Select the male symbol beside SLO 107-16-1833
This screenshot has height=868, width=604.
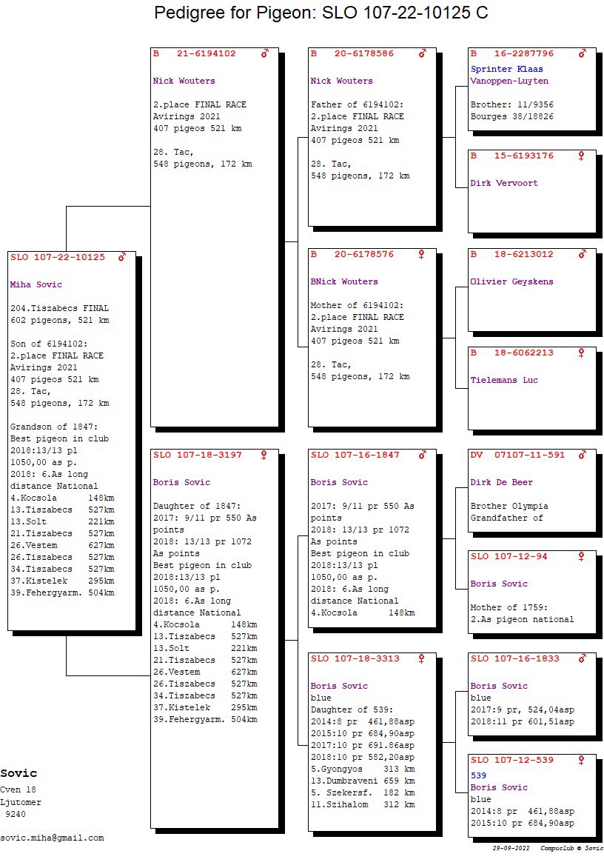[582, 658]
